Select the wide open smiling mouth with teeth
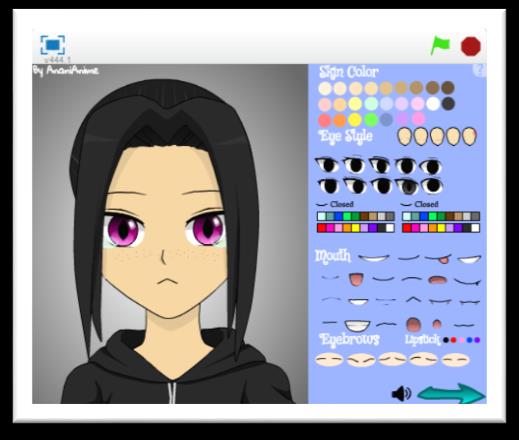 [x=357, y=325]
